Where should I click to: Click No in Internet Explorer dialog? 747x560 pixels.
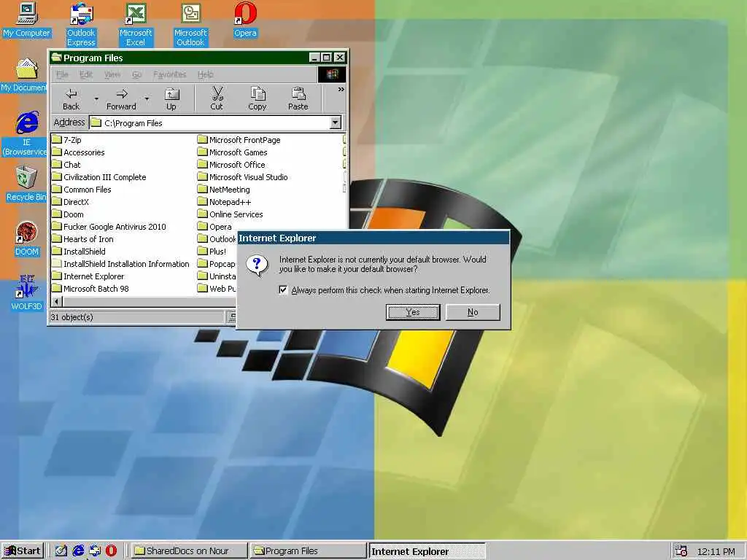coord(473,312)
